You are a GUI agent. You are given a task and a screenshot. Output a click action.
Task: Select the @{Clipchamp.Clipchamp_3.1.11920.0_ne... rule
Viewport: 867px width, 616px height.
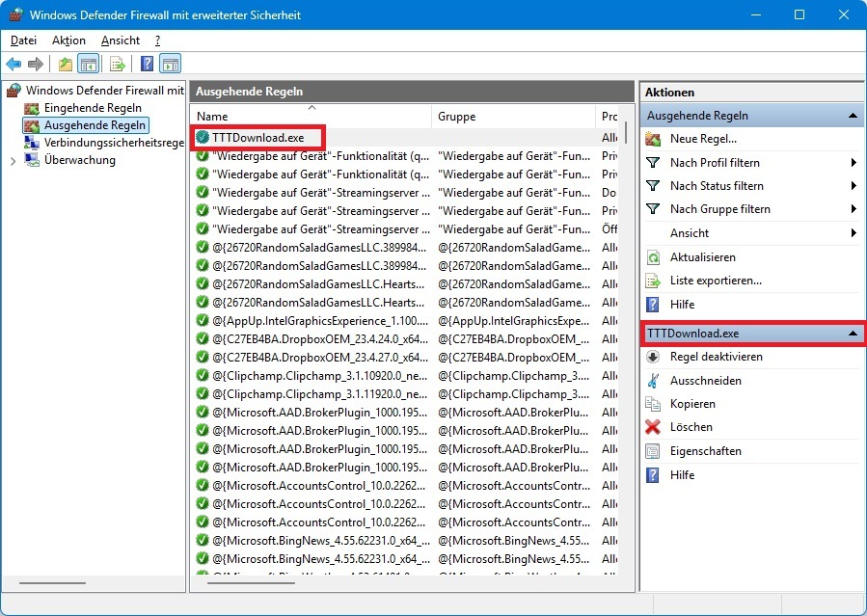pos(405,394)
